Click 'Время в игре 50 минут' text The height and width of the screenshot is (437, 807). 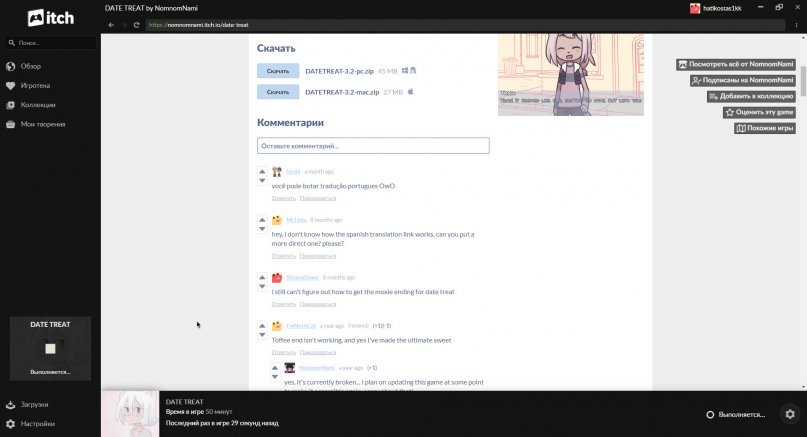[x=199, y=412]
